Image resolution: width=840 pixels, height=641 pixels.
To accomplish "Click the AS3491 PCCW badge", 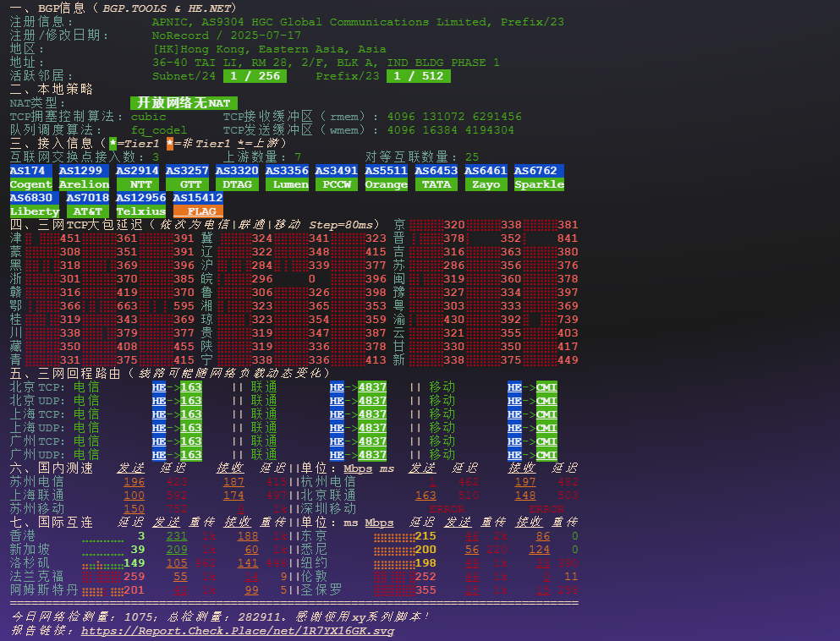I will (x=337, y=178).
